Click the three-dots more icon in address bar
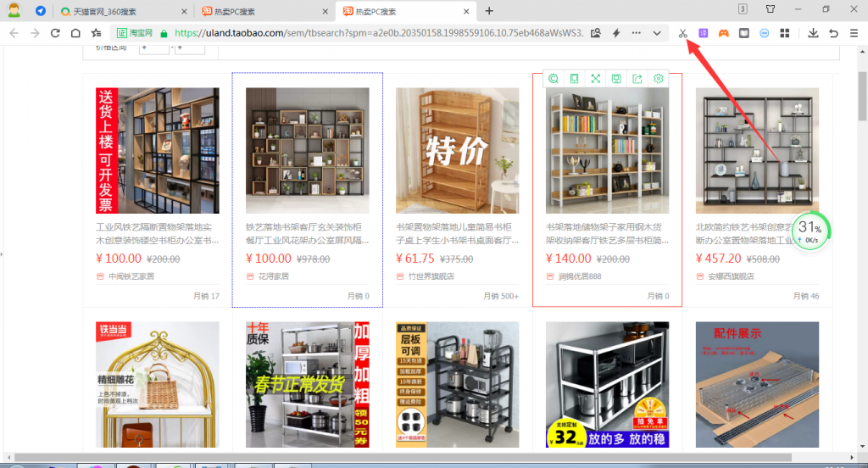868x468 pixels. (636, 33)
